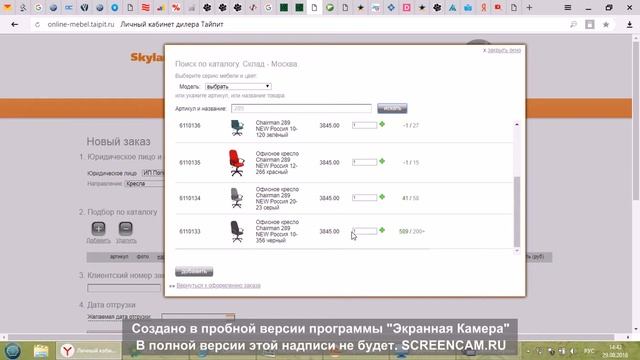Select price 3845.00 of item 6110133
Screen dimensions: 640x360
(329, 231)
